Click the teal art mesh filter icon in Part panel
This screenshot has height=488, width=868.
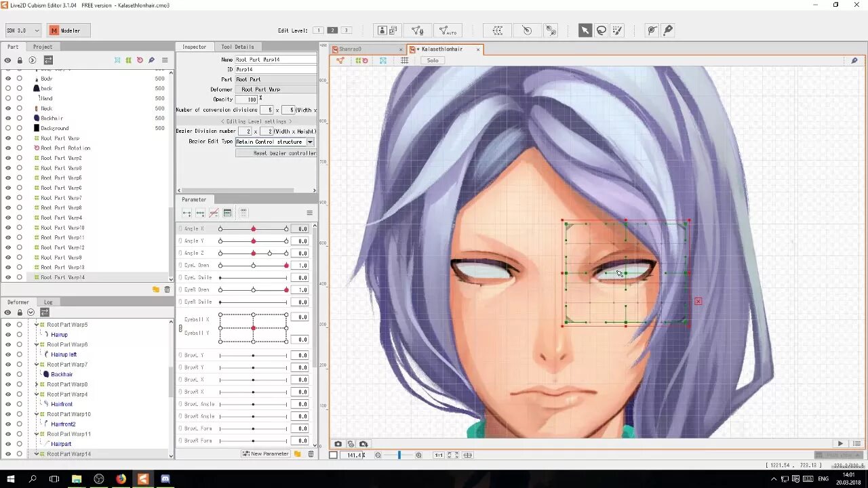[x=117, y=60]
